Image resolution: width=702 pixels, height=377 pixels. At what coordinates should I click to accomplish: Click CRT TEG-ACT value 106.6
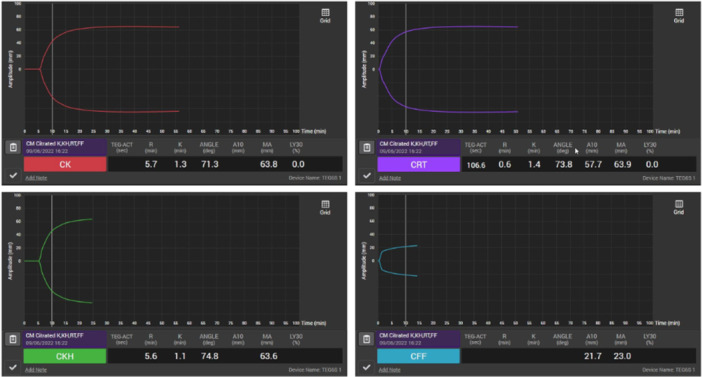pyautogui.click(x=476, y=165)
